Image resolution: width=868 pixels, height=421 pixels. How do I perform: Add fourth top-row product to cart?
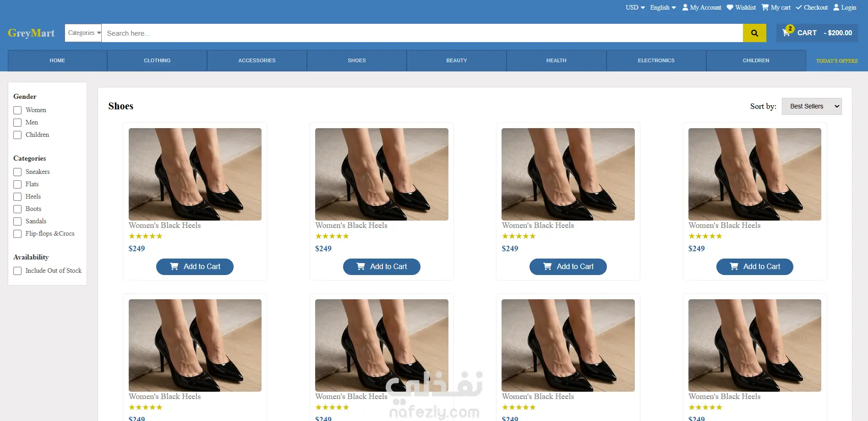pyautogui.click(x=755, y=267)
